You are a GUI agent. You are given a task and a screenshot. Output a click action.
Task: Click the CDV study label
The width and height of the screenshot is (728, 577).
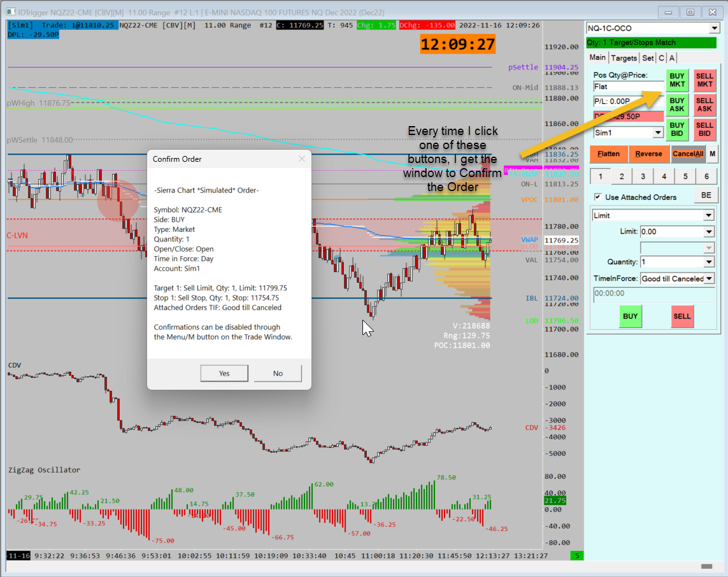pyautogui.click(x=15, y=366)
